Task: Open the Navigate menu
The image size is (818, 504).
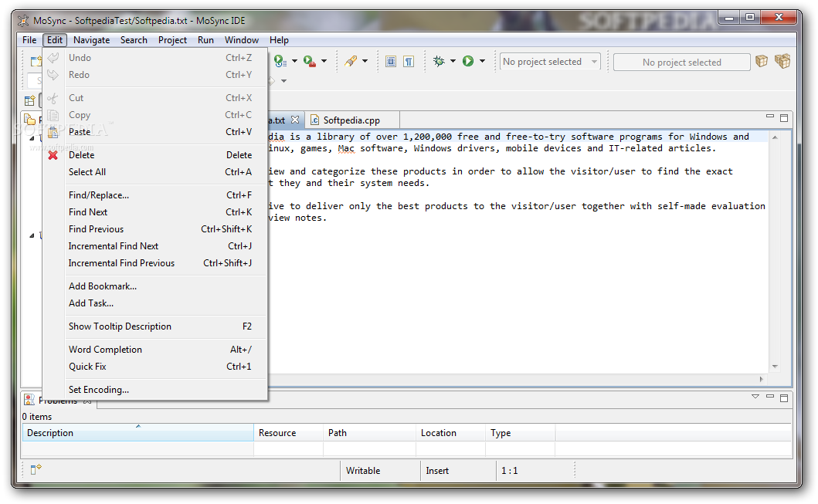Action: (91, 40)
